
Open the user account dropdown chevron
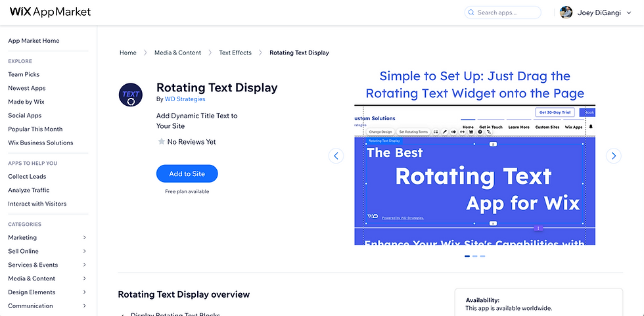click(629, 12)
